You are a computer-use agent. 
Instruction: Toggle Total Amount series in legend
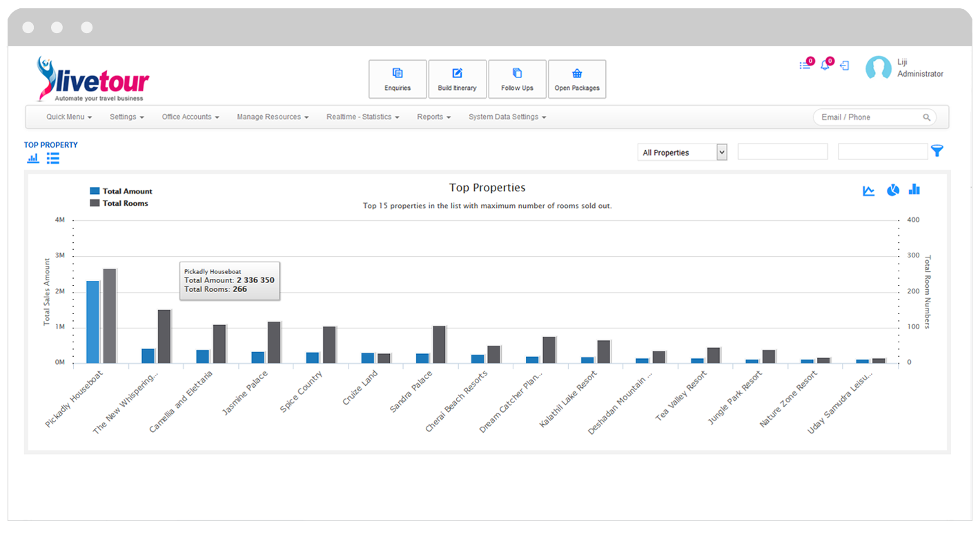[x=121, y=191]
